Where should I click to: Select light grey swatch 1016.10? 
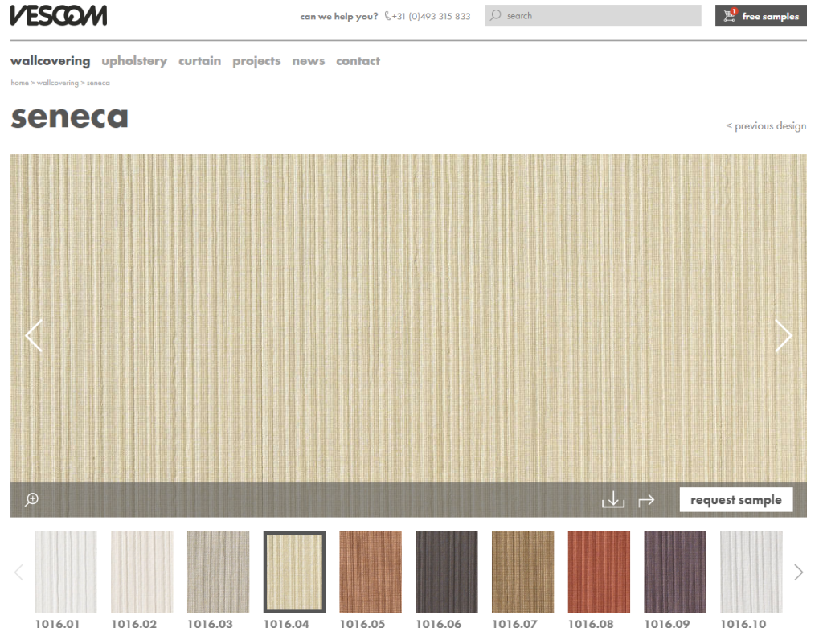[751, 572]
